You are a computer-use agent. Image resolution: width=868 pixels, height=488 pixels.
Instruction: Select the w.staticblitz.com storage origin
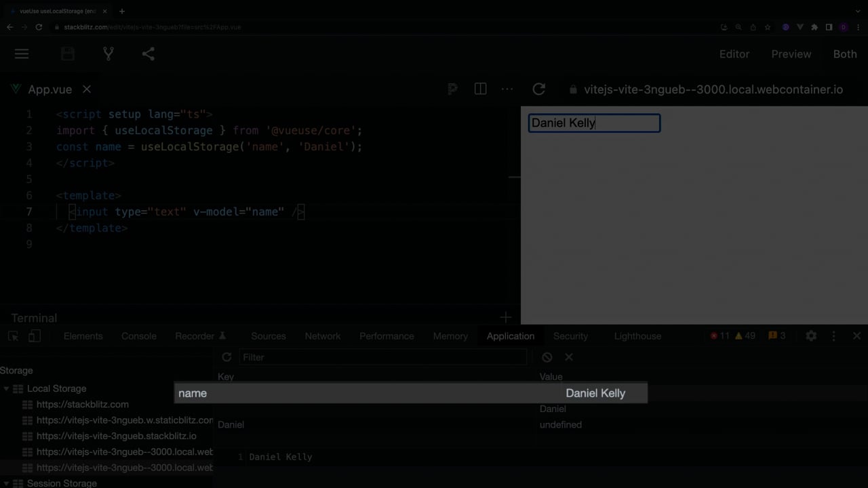point(125,420)
